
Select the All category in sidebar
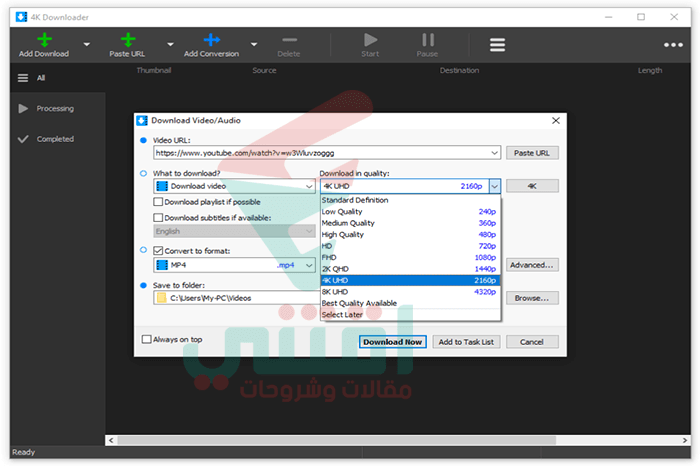pos(58,78)
